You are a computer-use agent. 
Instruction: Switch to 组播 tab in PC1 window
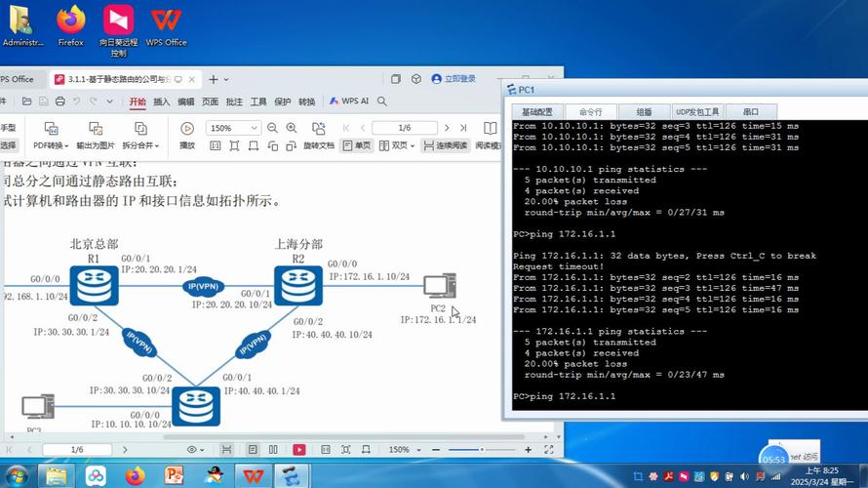(x=644, y=111)
